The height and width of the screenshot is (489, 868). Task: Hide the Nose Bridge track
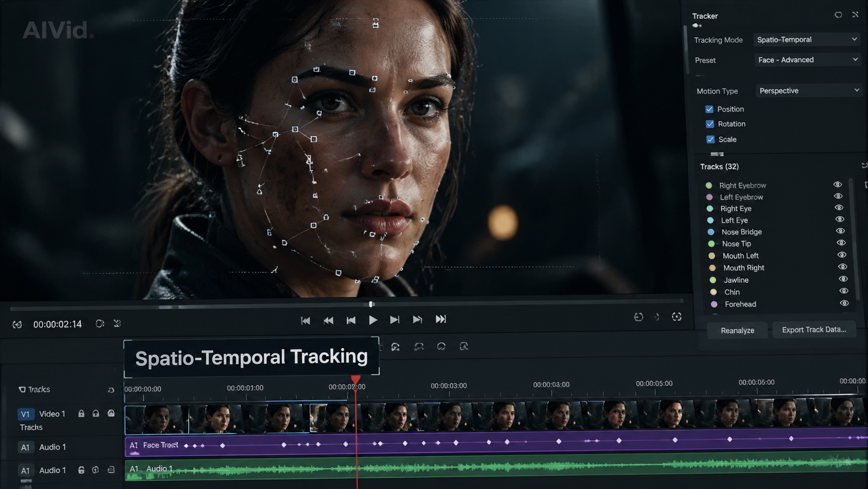tap(840, 231)
